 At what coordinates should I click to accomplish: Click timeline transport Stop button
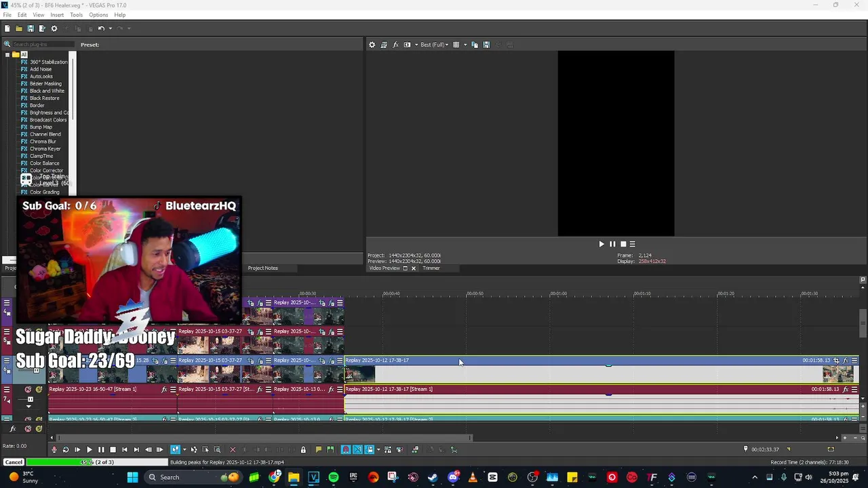point(113,449)
